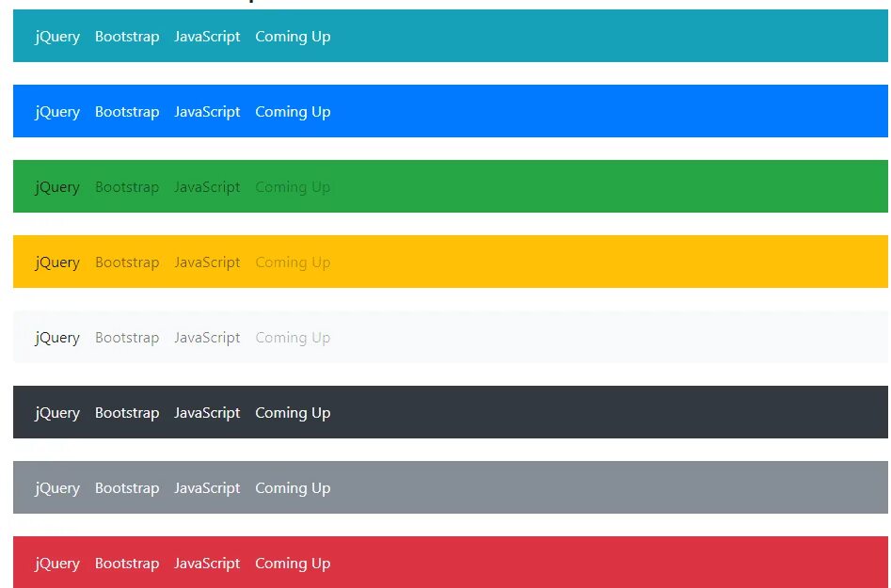
Task: Click jQuery in the yellow navbar
Action: click(x=57, y=263)
